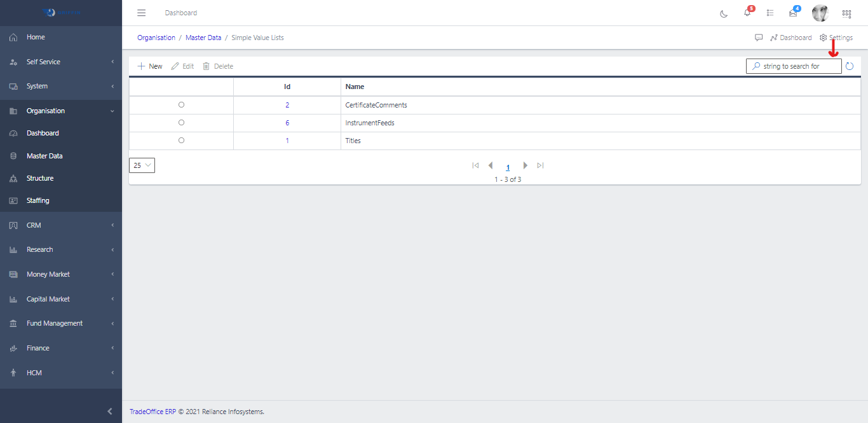Open Master Data in the sidebar
This screenshot has width=868, height=423.
pos(44,156)
